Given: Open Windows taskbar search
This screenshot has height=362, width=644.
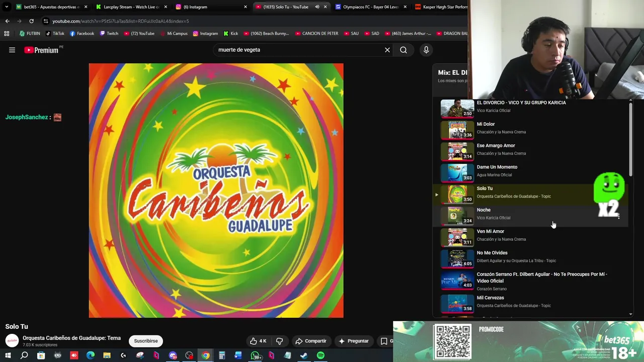Looking at the screenshot, I should point(24,355).
